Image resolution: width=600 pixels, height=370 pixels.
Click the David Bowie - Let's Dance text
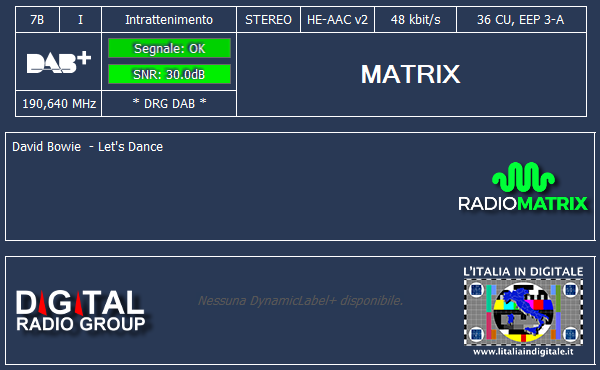pos(87,147)
